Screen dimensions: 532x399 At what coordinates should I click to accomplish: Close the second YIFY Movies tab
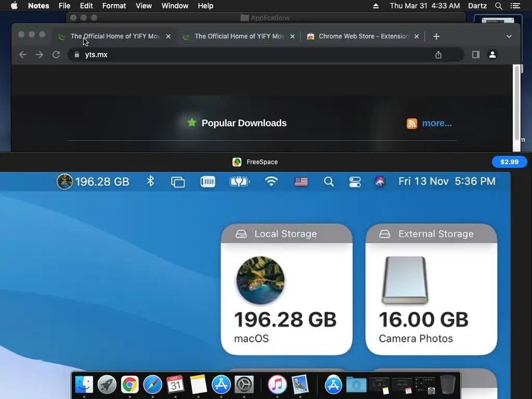(292, 36)
